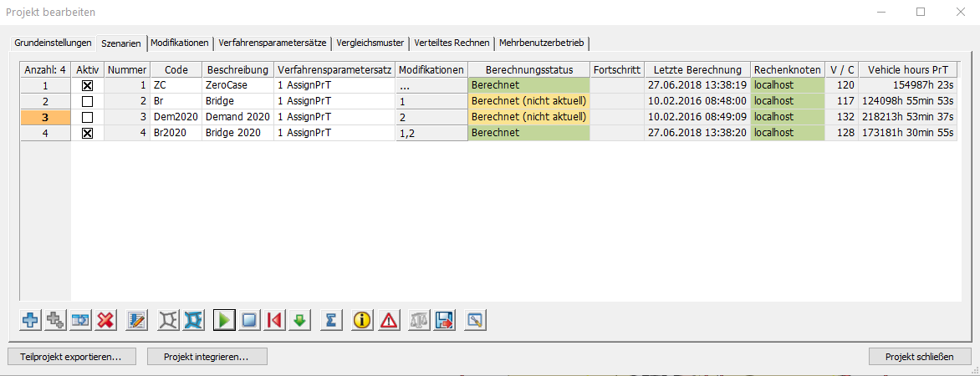Click the sigma summation icon

pos(330,320)
